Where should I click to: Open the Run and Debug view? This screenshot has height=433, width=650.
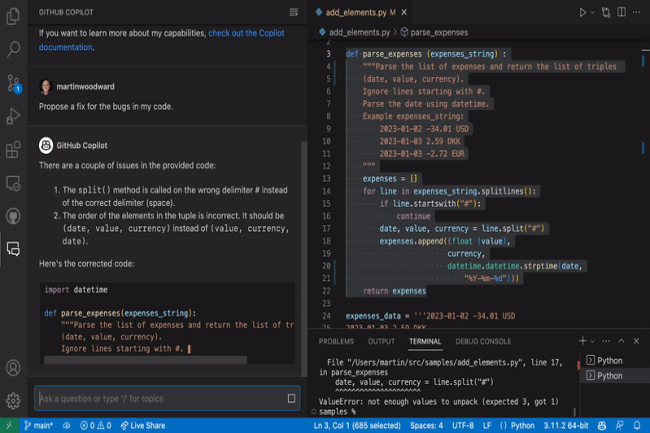tap(13, 116)
